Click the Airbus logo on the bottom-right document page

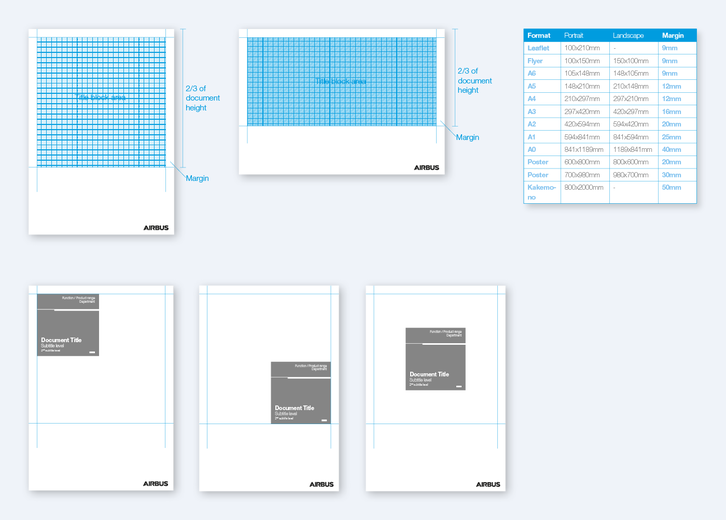click(x=488, y=484)
